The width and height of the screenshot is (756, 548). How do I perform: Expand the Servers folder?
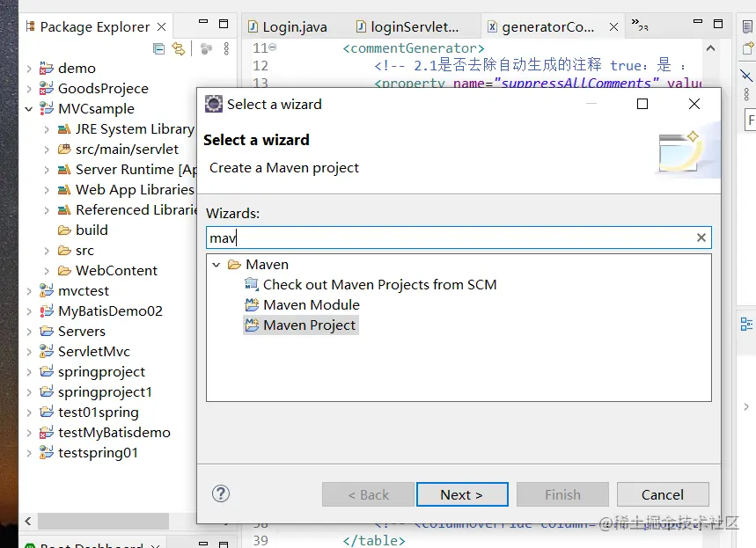click(x=29, y=332)
